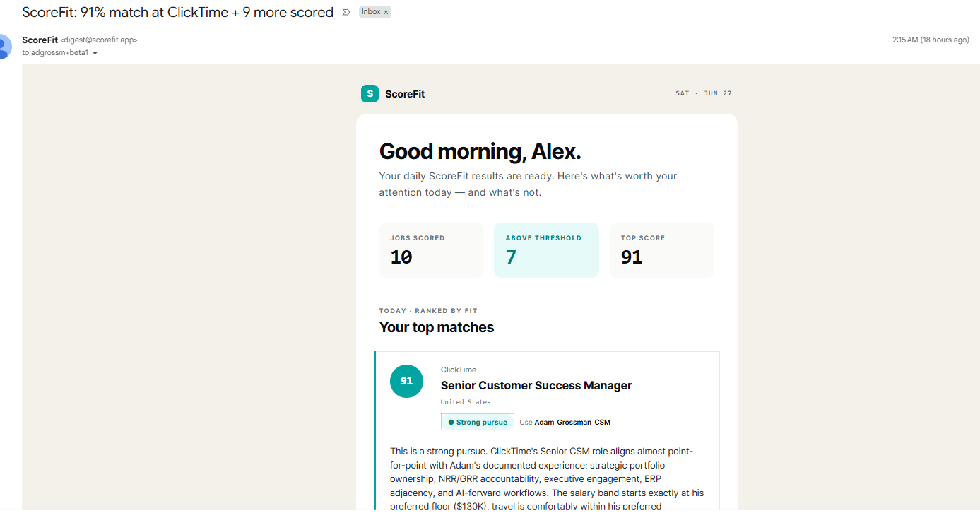Click the Strong pursue tag
Image resolution: width=980 pixels, height=518 pixels.
coord(478,422)
